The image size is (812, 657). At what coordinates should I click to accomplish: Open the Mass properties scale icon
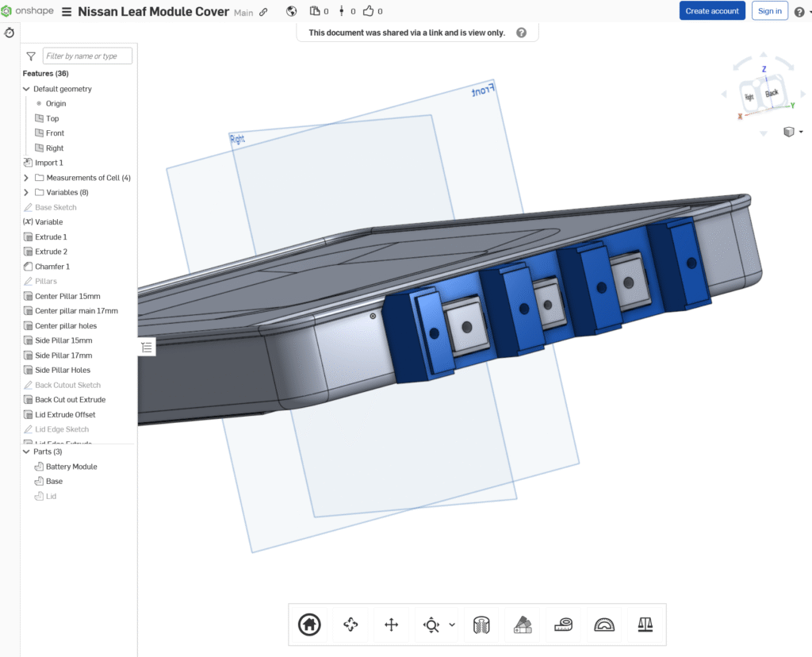(x=645, y=624)
